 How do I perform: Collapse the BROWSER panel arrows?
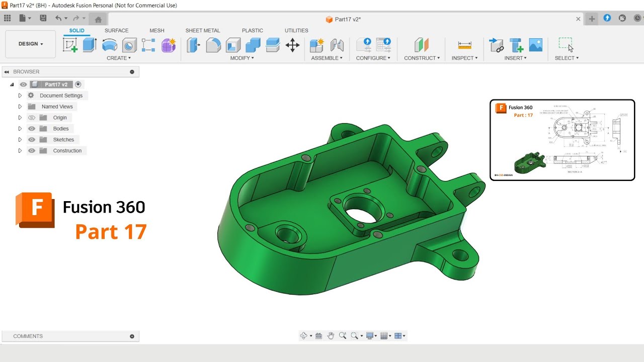[x=7, y=72]
